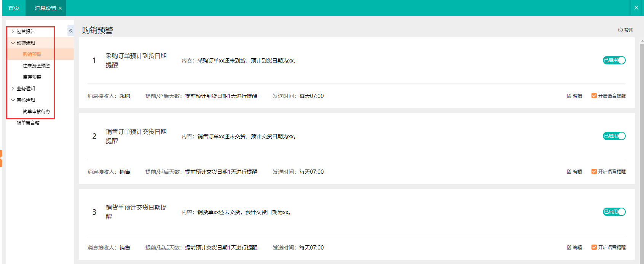Select 往来资金预警 in sidebar
644x264 pixels.
click(37, 66)
